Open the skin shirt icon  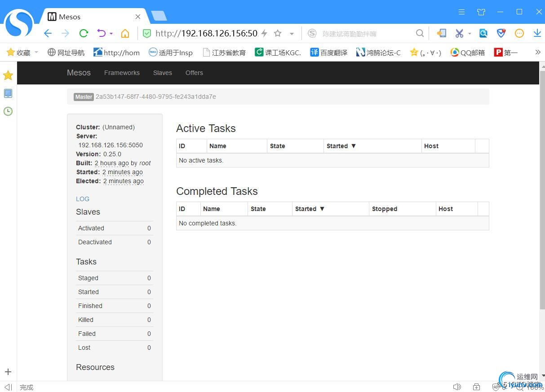[481, 12]
